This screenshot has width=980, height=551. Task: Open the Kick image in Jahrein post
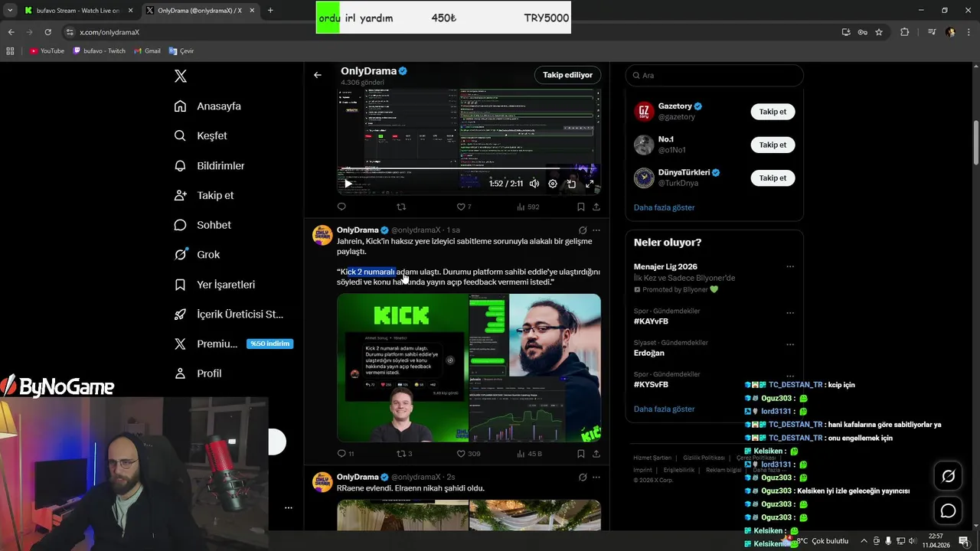pyautogui.click(x=402, y=368)
